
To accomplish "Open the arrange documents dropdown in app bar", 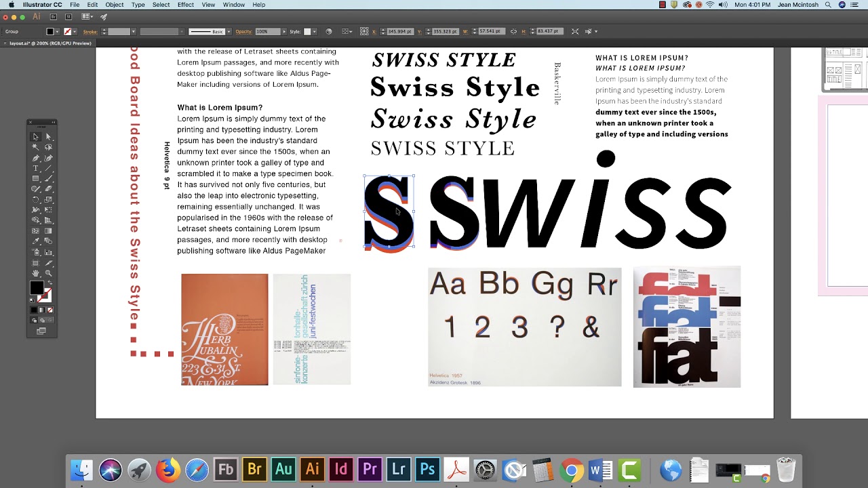I will click(88, 16).
